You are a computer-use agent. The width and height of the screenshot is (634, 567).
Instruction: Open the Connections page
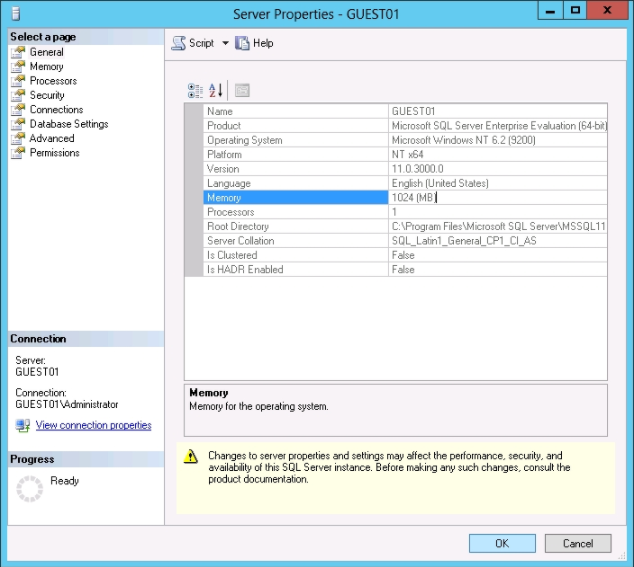pyautogui.click(x=56, y=110)
